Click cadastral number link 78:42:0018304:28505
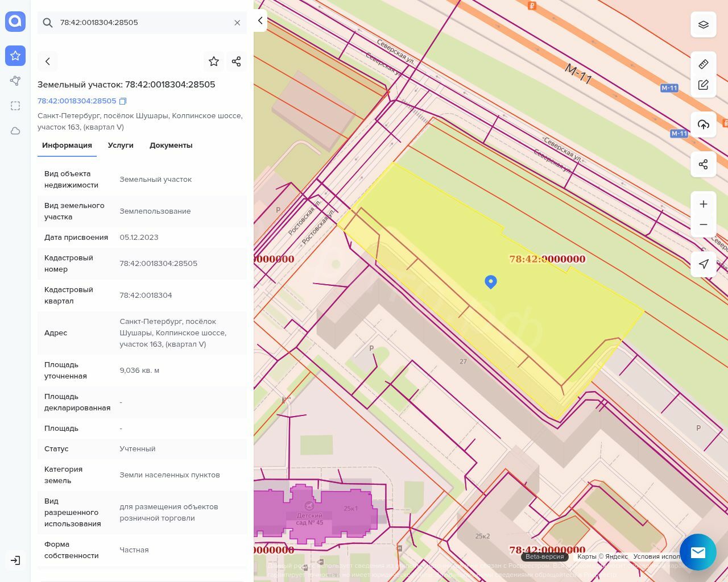Screen dimensions: 728x582 [77, 101]
